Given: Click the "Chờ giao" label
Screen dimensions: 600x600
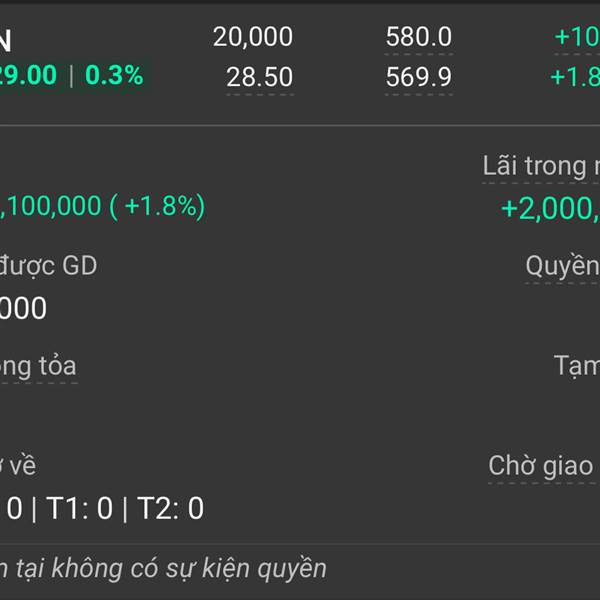Looking at the screenshot, I should [x=541, y=466].
